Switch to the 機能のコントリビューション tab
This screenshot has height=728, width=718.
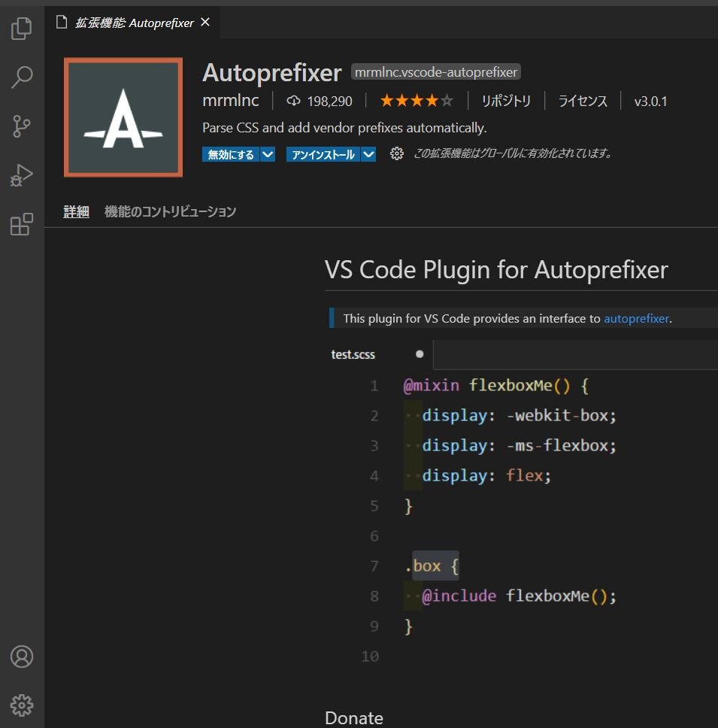click(x=171, y=212)
